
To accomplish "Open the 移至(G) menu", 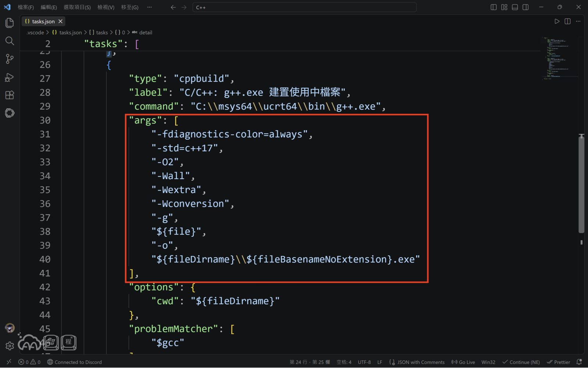I will pos(130,7).
